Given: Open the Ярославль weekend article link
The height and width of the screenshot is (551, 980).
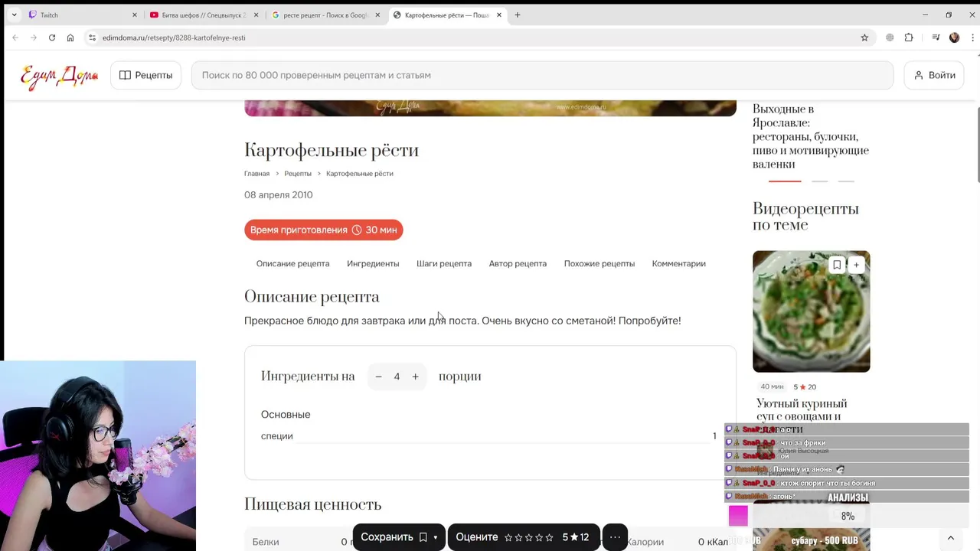Looking at the screenshot, I should pos(811,136).
